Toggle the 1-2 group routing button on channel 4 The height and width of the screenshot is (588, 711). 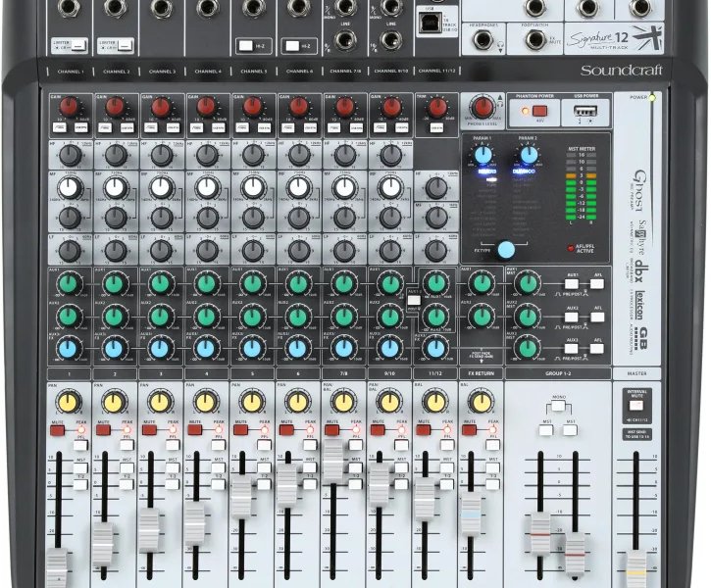click(x=218, y=485)
